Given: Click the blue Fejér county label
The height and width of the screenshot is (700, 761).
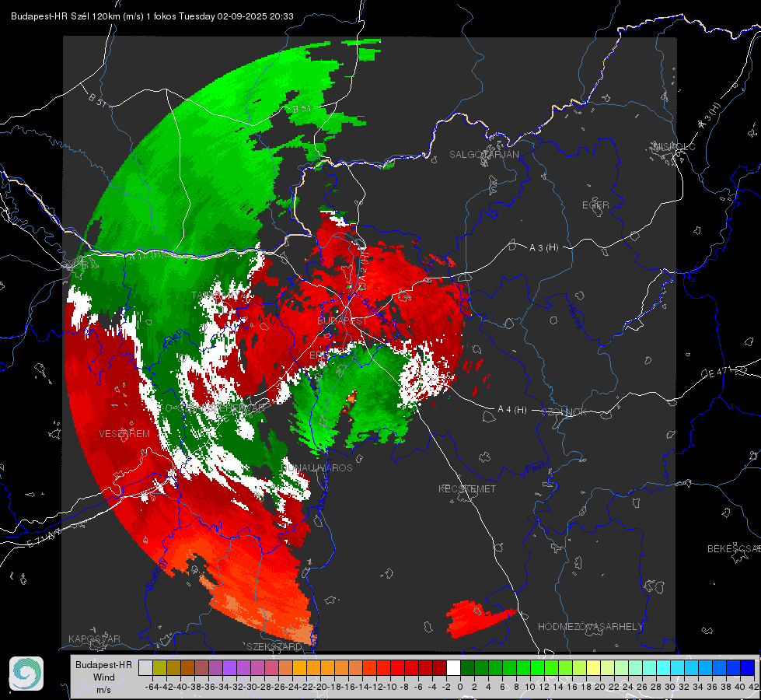Looking at the screenshot, I should pyautogui.click(x=173, y=340).
